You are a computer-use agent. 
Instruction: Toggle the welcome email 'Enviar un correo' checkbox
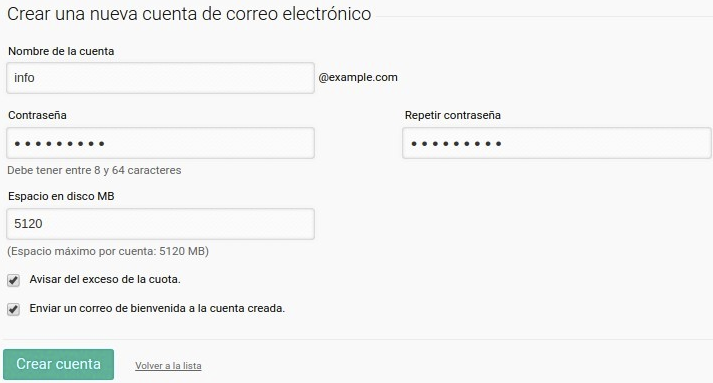(x=14, y=309)
